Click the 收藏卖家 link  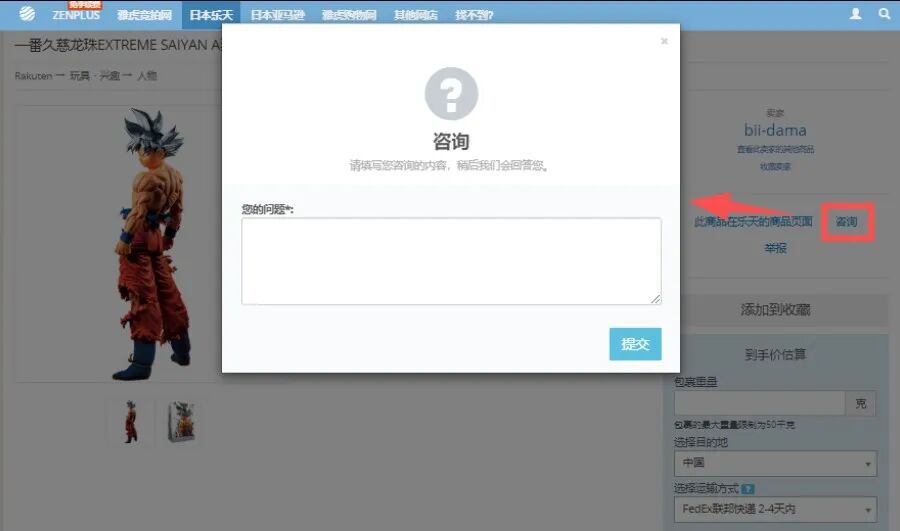point(775,166)
